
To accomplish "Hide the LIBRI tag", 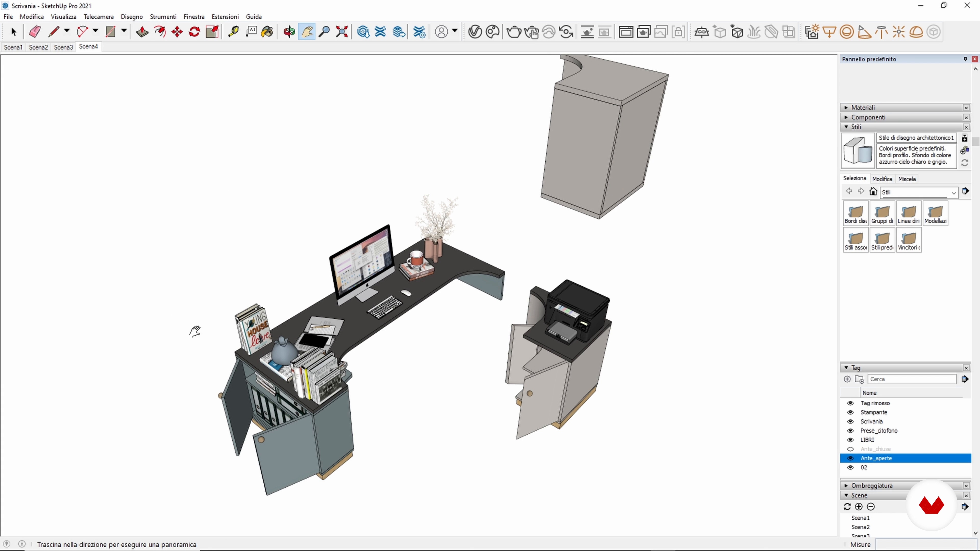I will [x=850, y=440].
